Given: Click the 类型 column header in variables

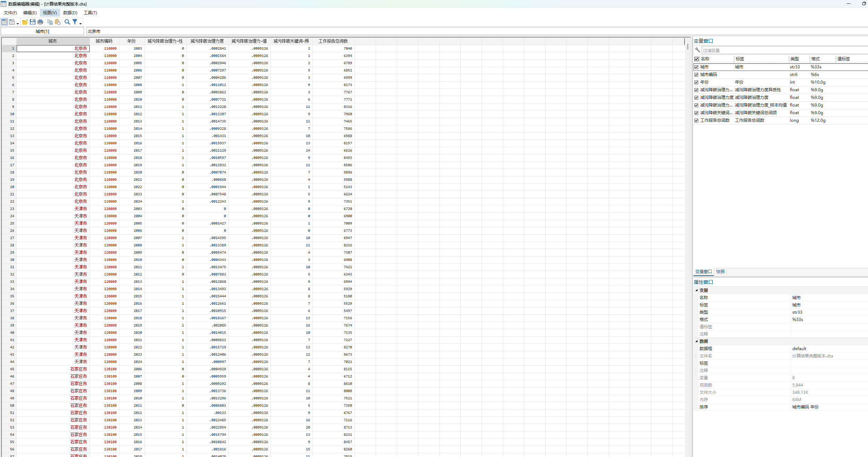Looking at the screenshot, I should click(x=794, y=59).
